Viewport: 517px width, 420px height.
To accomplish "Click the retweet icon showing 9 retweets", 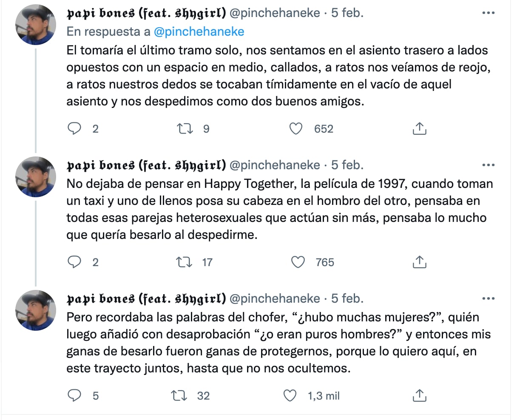I will pyautogui.click(x=185, y=128).
